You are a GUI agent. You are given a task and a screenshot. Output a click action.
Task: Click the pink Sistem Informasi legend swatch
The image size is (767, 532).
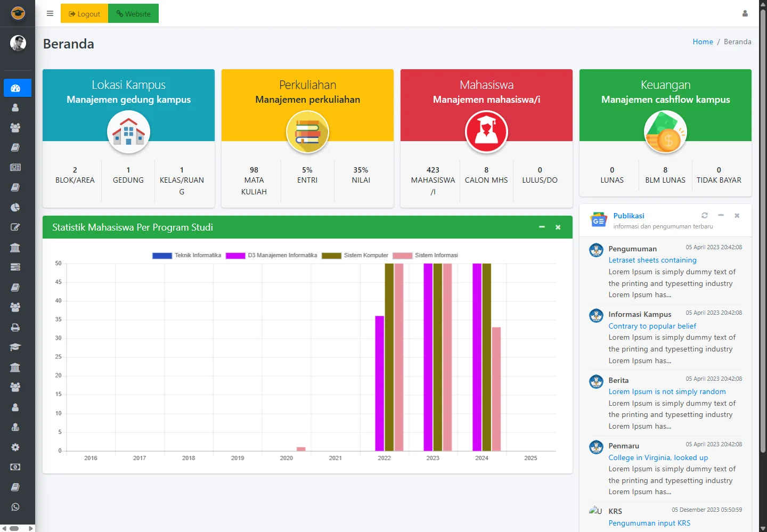(402, 256)
